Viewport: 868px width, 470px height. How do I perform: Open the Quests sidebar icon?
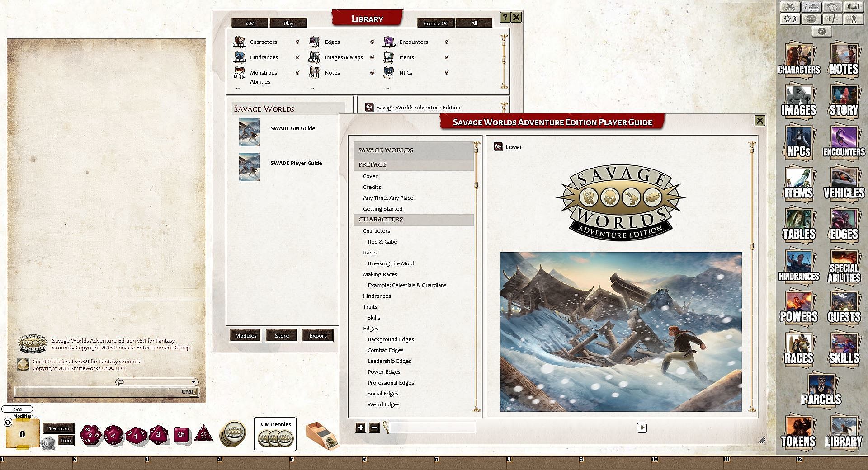coord(844,307)
